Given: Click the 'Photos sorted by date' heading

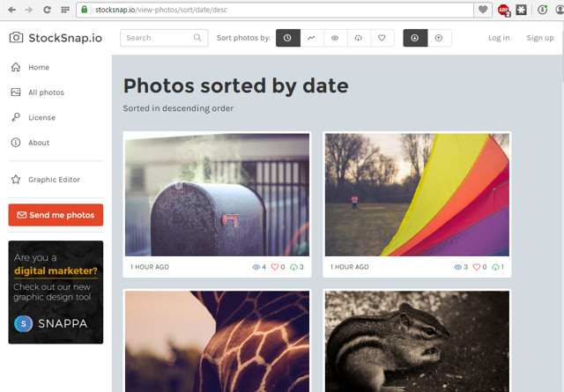Looking at the screenshot, I should pos(236,86).
